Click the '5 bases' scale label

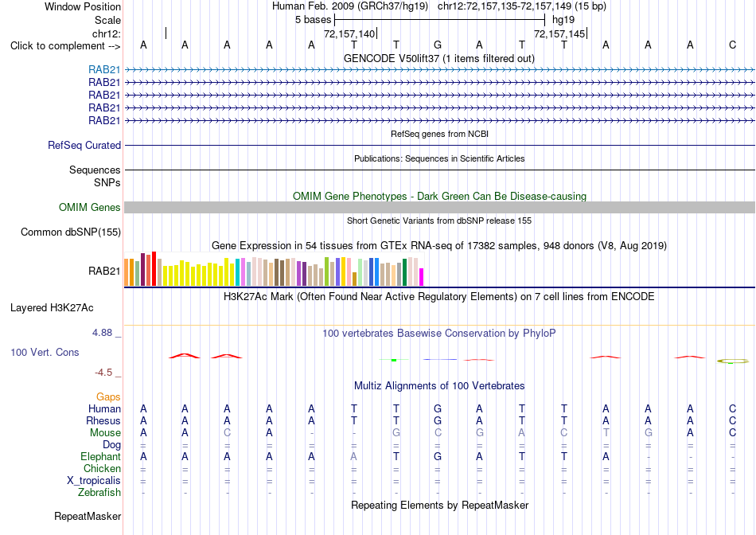(314, 20)
